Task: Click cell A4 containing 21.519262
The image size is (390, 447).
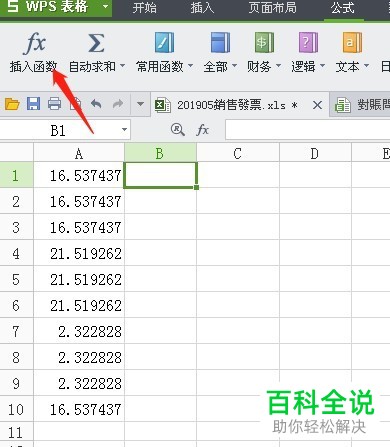Action: click(x=79, y=253)
